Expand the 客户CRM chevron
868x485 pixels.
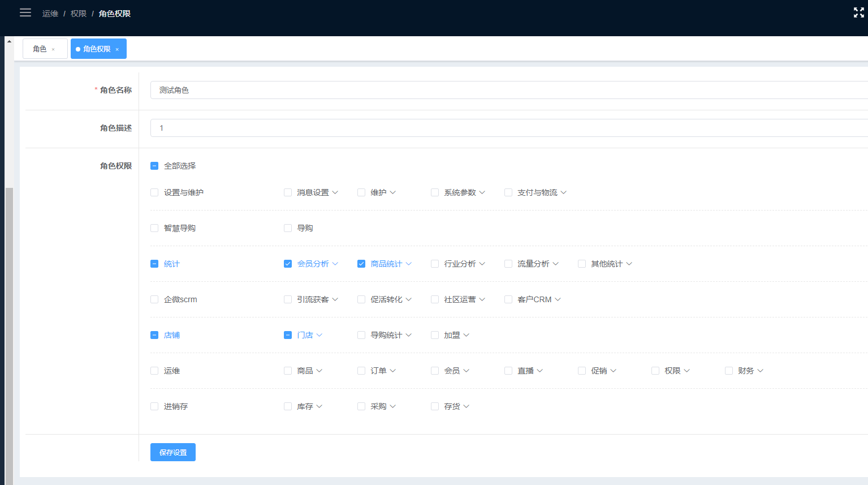click(558, 299)
